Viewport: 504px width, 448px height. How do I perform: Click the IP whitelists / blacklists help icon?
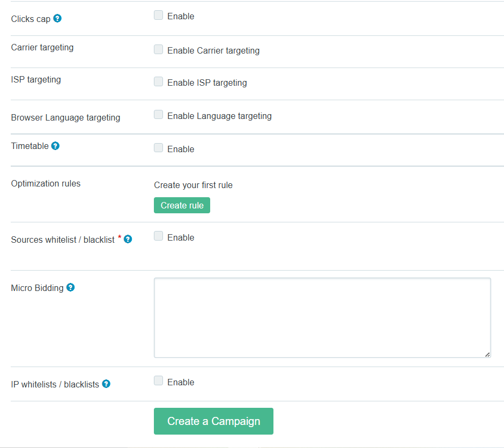106,384
